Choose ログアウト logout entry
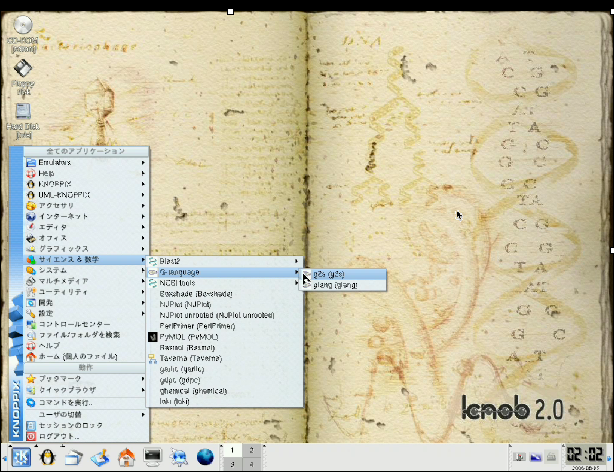Viewport: 614px width, 472px height. click(86, 436)
